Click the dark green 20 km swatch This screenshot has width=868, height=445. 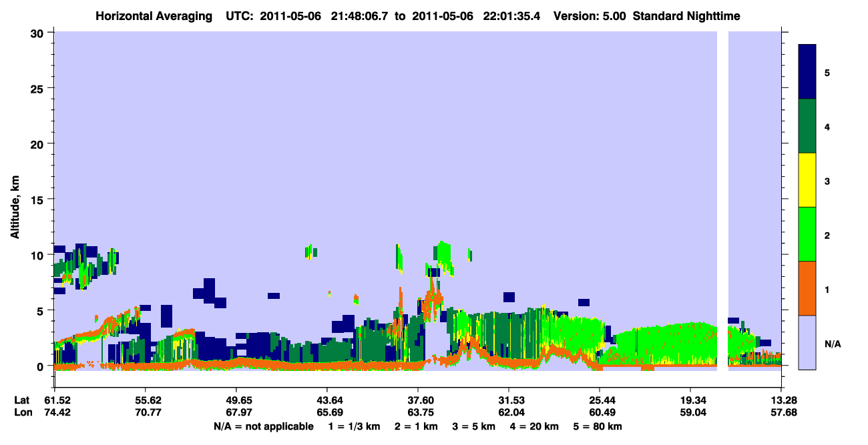click(807, 126)
